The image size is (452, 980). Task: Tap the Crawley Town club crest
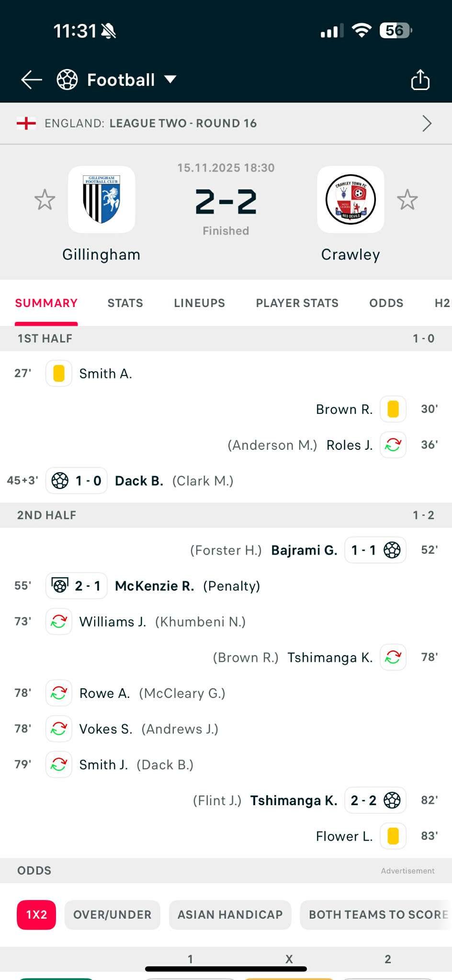(350, 199)
